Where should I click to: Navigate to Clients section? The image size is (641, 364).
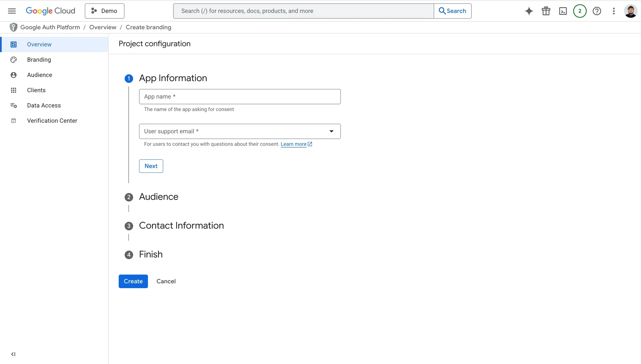click(x=36, y=90)
